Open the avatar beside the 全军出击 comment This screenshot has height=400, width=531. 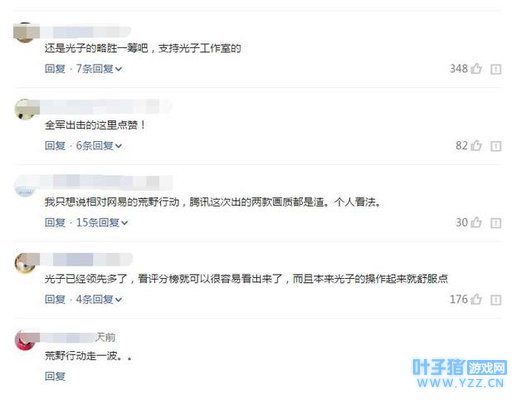pyautogui.click(x=25, y=109)
